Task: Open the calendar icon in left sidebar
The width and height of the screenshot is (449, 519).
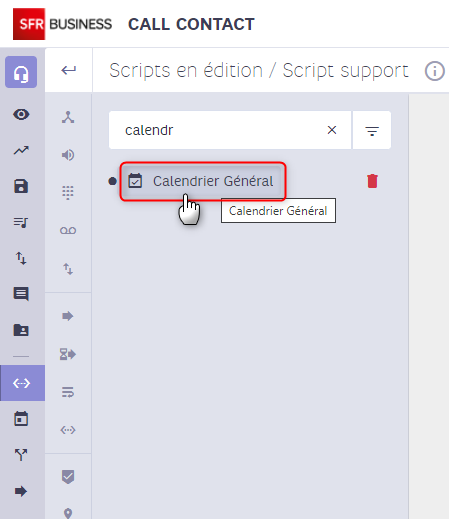Action: [x=21, y=419]
